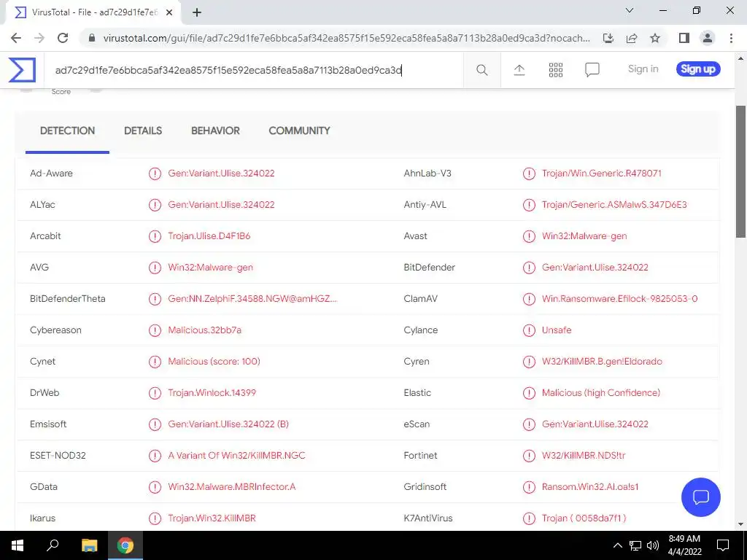Select Trojan/Win.Generic.R478071 AhnLab result

(601, 174)
